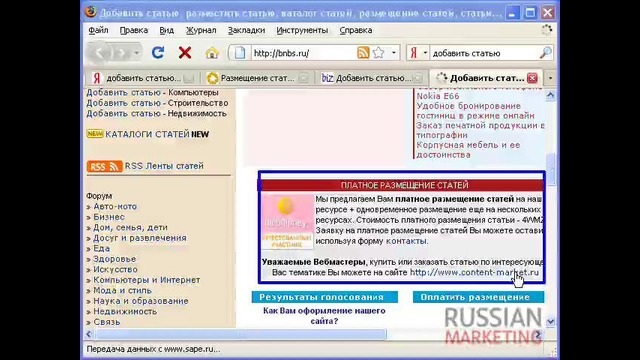This screenshot has height=360, width=640.
Task: Switch to the Yandex 'добавить статью' tab
Action: (143, 78)
